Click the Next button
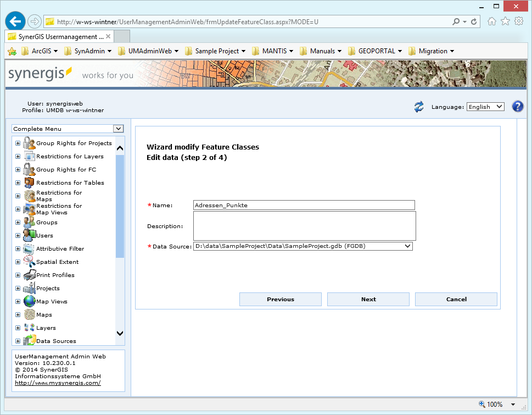The height and width of the screenshot is (415, 532). tap(368, 299)
